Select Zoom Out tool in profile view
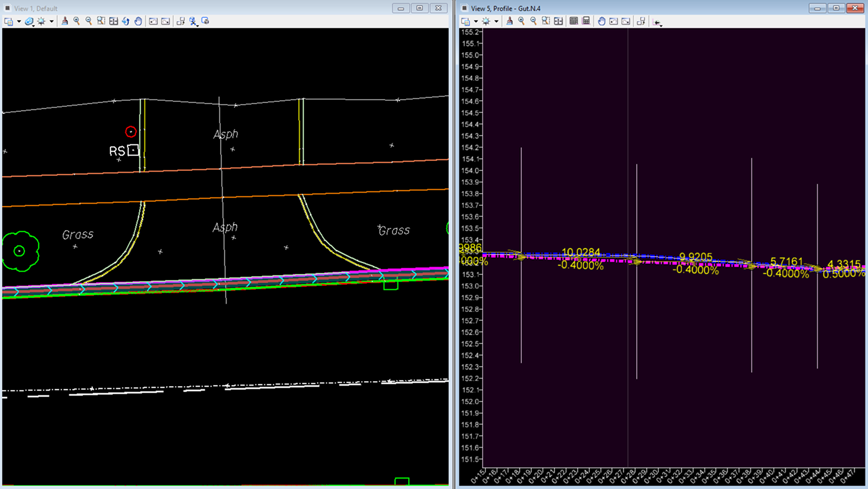Image resolution: width=868 pixels, height=489 pixels. tap(534, 21)
